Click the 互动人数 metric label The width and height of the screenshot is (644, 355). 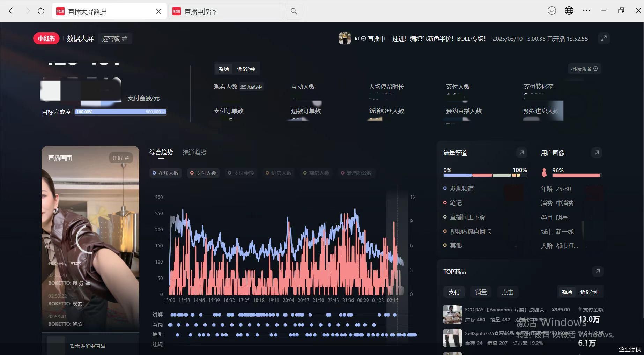tap(303, 87)
